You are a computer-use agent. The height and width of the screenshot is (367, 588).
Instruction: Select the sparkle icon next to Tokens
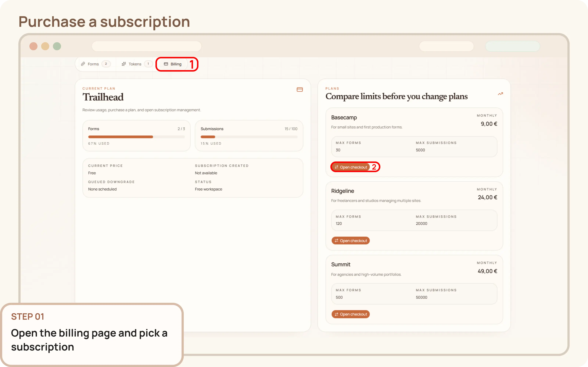(124, 64)
